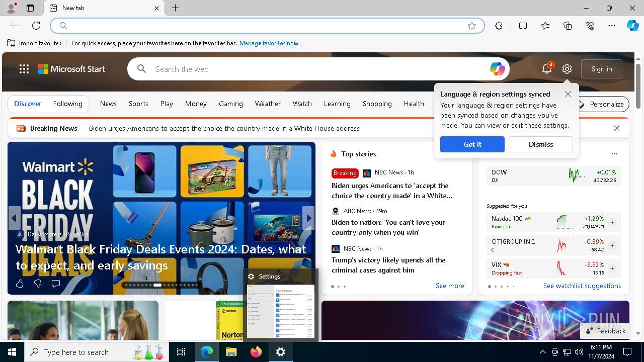Open Copilot in the web search box
Image resolution: width=644 pixels, height=362 pixels.
click(x=497, y=69)
